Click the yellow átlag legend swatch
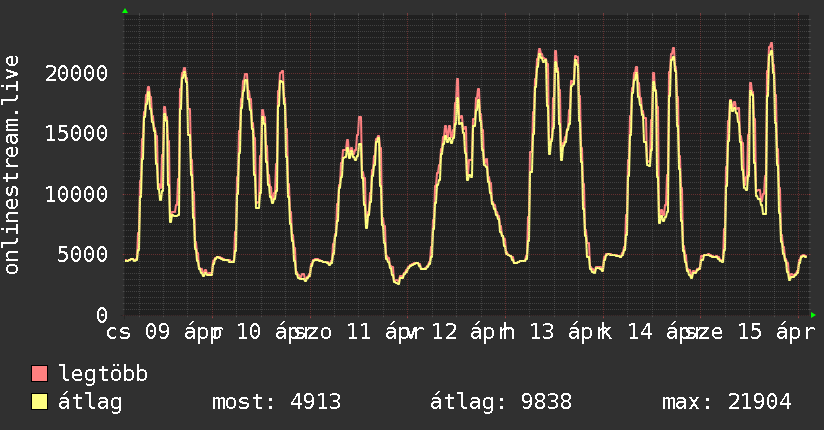The width and height of the screenshot is (824, 430). 39,402
